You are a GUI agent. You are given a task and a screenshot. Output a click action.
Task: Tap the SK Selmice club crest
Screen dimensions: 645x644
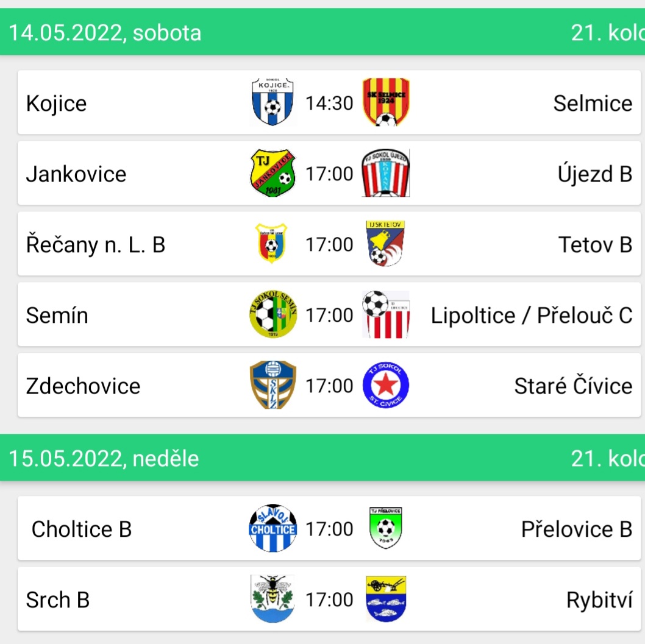point(386,102)
